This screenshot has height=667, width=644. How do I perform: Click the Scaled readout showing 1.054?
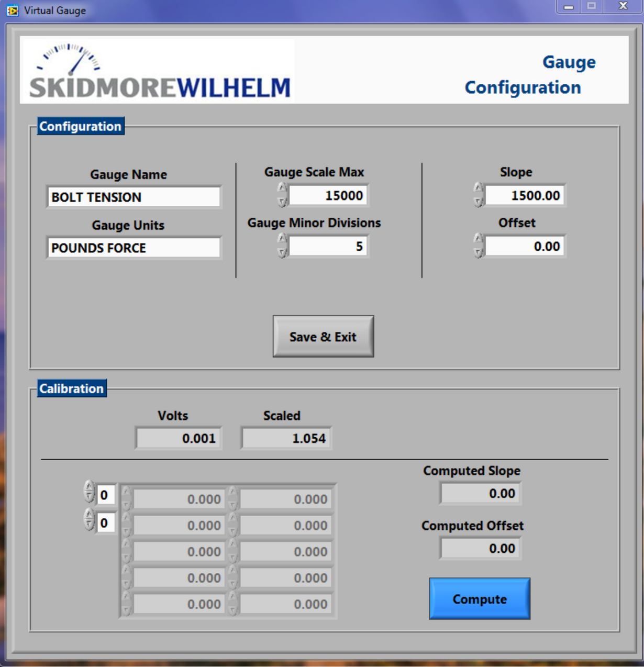(x=286, y=438)
